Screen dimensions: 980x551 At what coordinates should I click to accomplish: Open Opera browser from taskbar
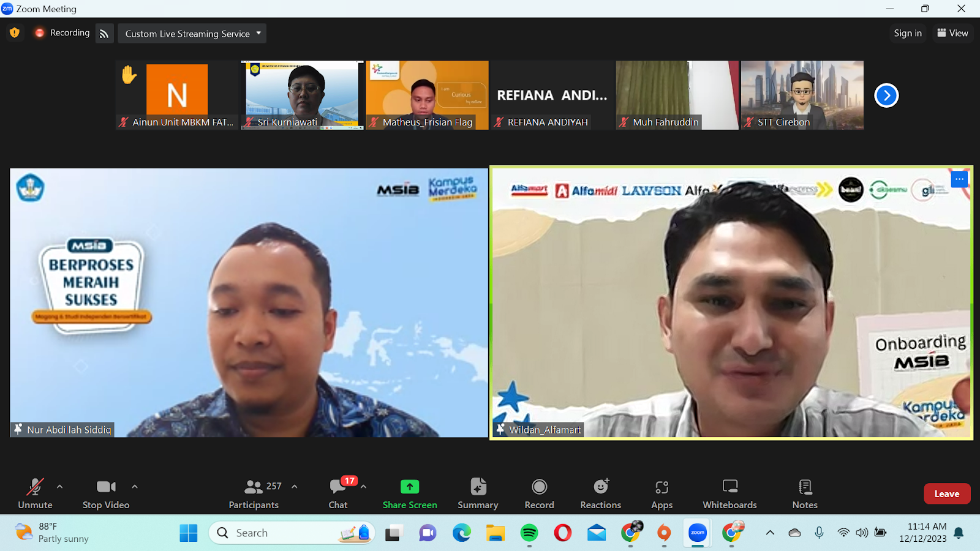563,533
